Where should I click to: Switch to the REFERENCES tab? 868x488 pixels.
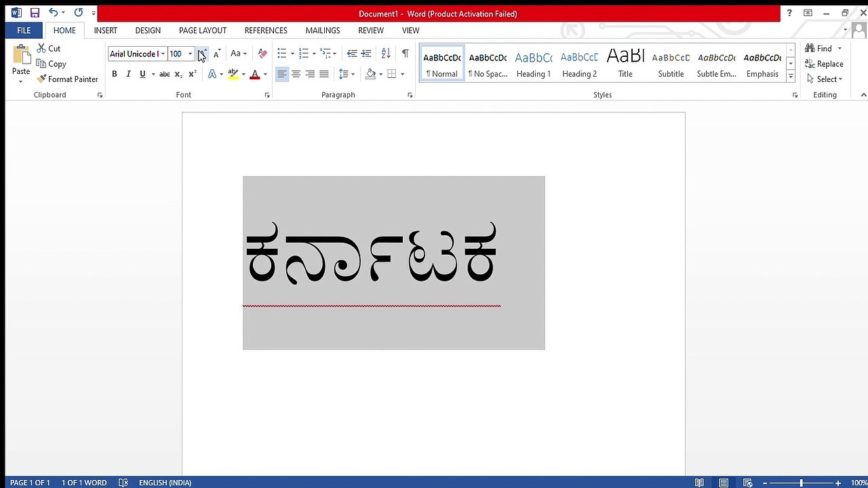(x=266, y=30)
